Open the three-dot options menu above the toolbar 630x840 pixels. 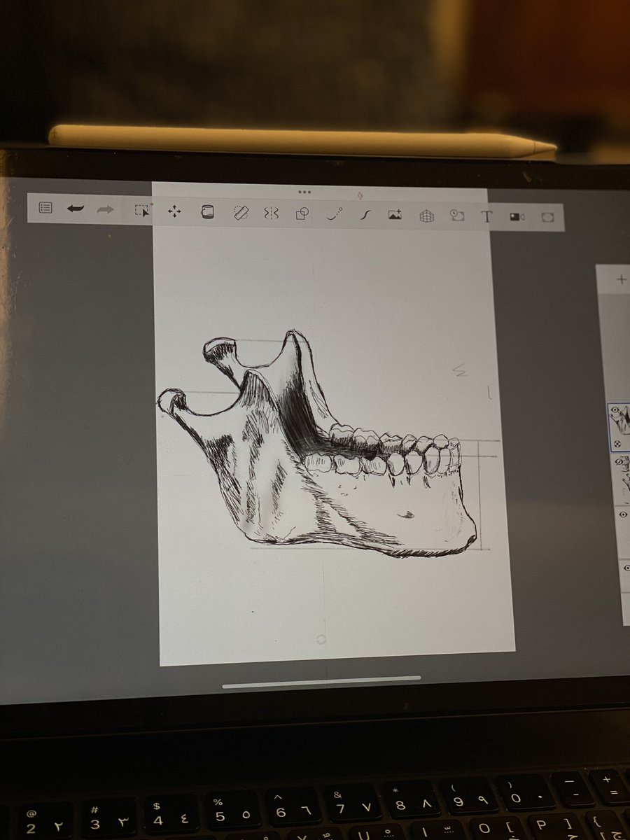tap(304, 190)
